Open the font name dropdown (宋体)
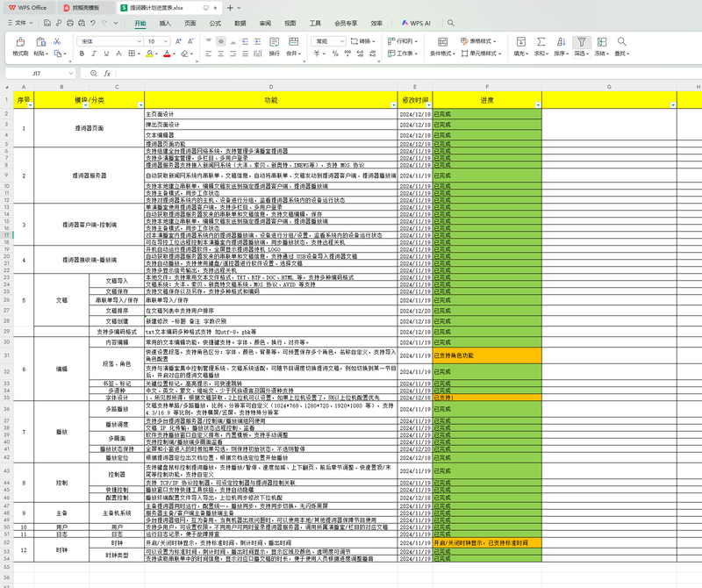 click(140, 41)
